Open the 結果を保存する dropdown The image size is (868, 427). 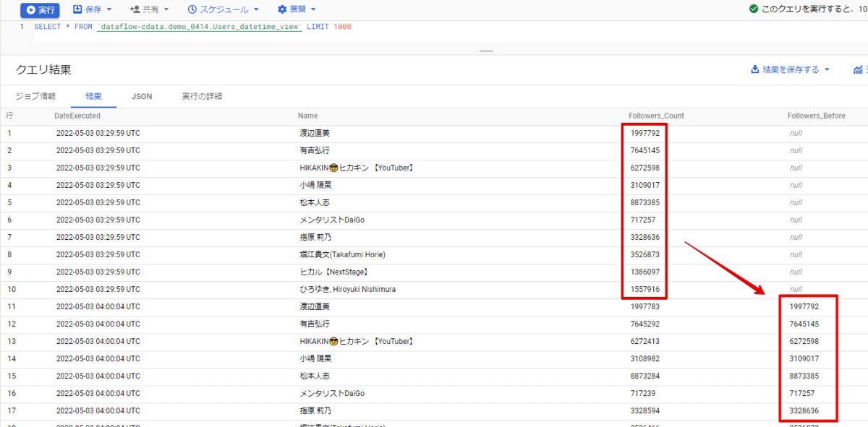click(x=791, y=69)
